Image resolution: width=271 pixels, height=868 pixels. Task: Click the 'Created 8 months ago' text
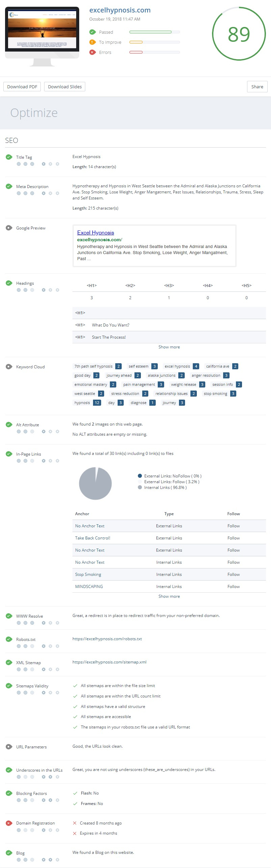click(x=101, y=823)
